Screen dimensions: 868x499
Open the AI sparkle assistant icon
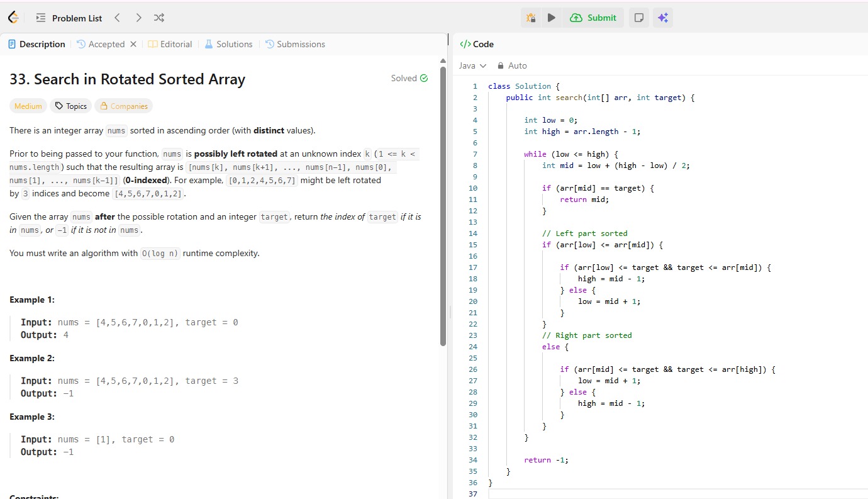662,18
